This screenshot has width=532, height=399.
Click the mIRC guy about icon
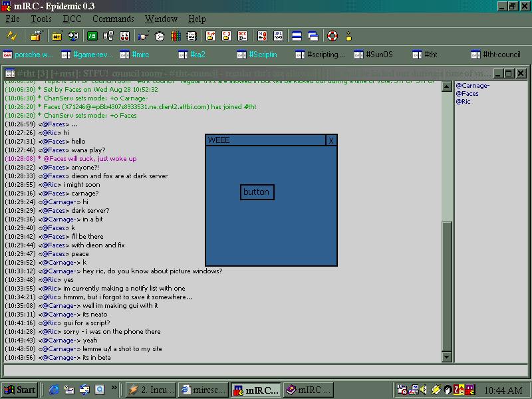click(349, 36)
